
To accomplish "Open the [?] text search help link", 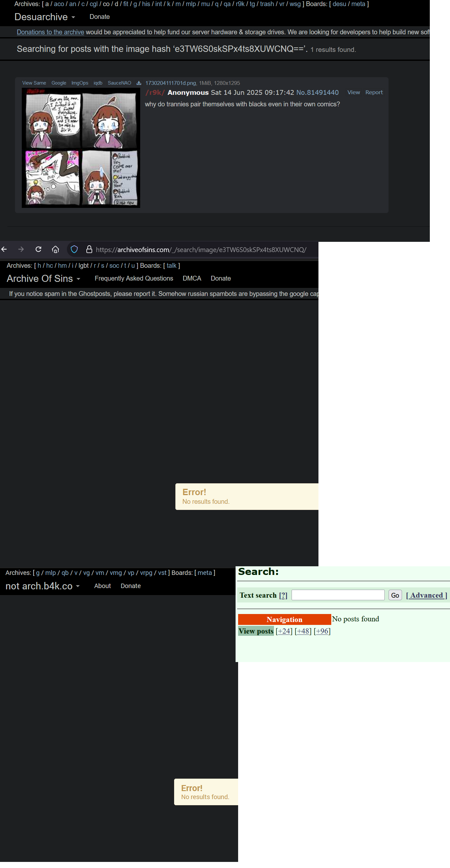I will [283, 595].
